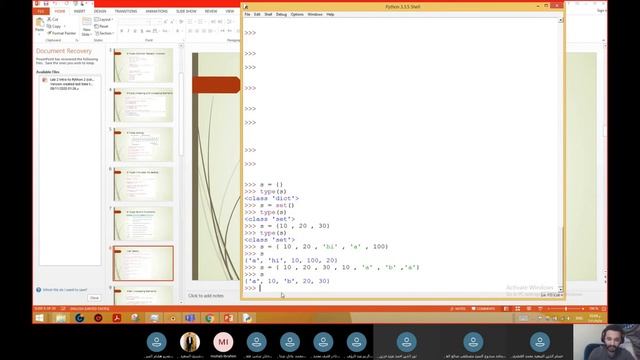Open the recovered Lab 2 Intro to Python file
Screen dimensions: 640x360
[x=70, y=84]
